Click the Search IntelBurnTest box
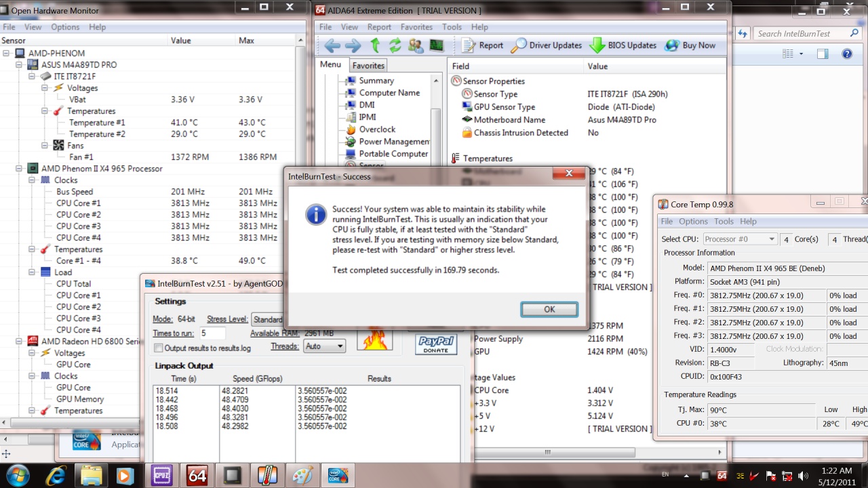Screen dimensions: 868x488 click(806, 33)
